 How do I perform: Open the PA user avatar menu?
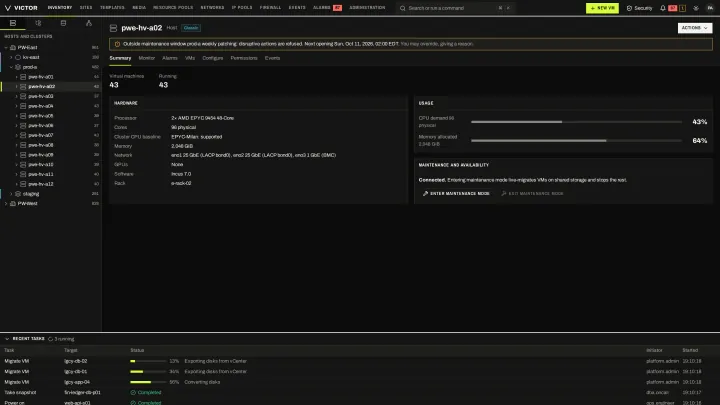pos(710,8)
